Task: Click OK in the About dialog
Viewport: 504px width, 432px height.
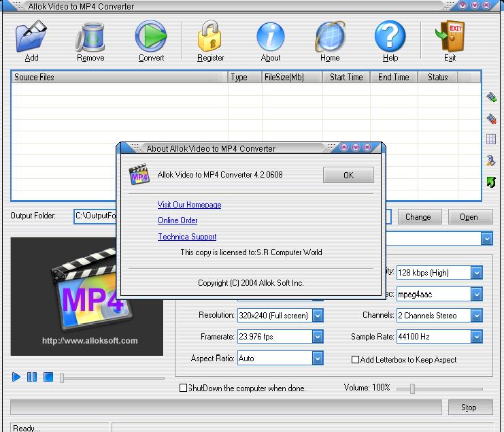Action: pyautogui.click(x=348, y=175)
